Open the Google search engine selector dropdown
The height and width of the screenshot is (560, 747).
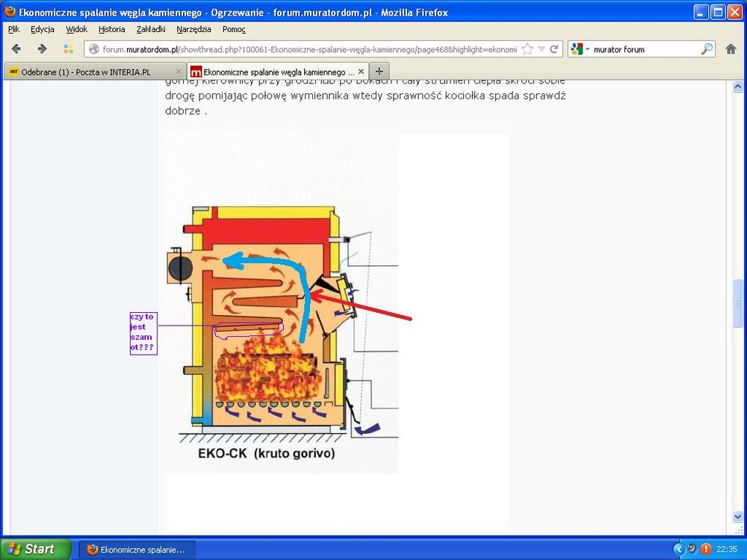[x=580, y=49]
